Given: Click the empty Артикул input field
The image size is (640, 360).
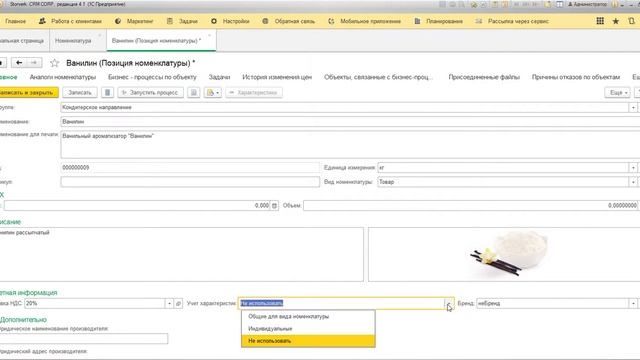Looking at the screenshot, I should pyautogui.click(x=190, y=182).
